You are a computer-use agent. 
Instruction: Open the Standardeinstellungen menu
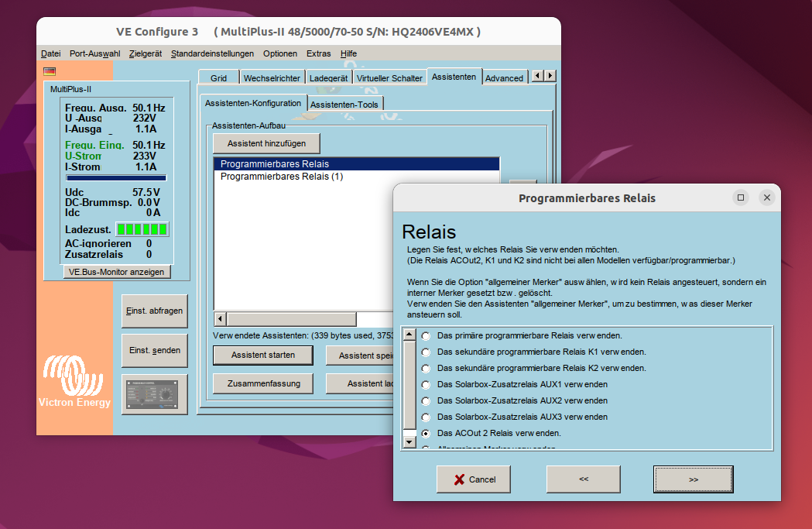point(212,53)
